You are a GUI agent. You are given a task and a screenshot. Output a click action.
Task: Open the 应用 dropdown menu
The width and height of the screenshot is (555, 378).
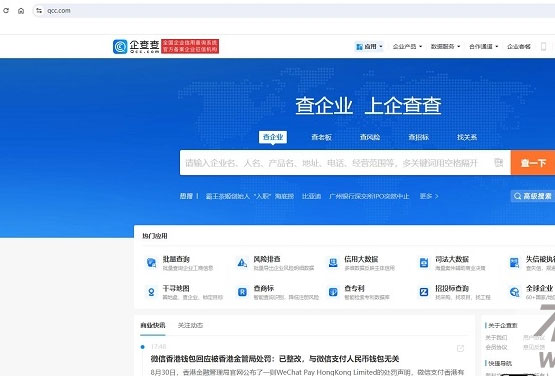pos(369,46)
